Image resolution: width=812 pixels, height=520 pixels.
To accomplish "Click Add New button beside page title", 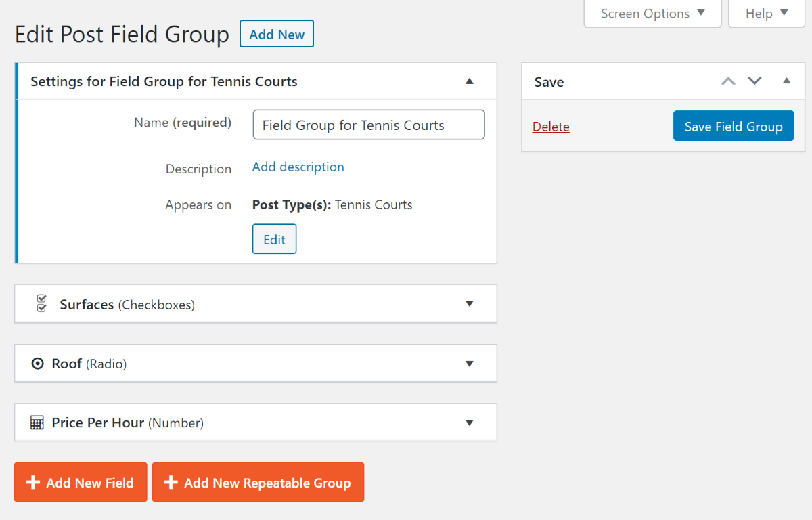I will pyautogui.click(x=277, y=35).
